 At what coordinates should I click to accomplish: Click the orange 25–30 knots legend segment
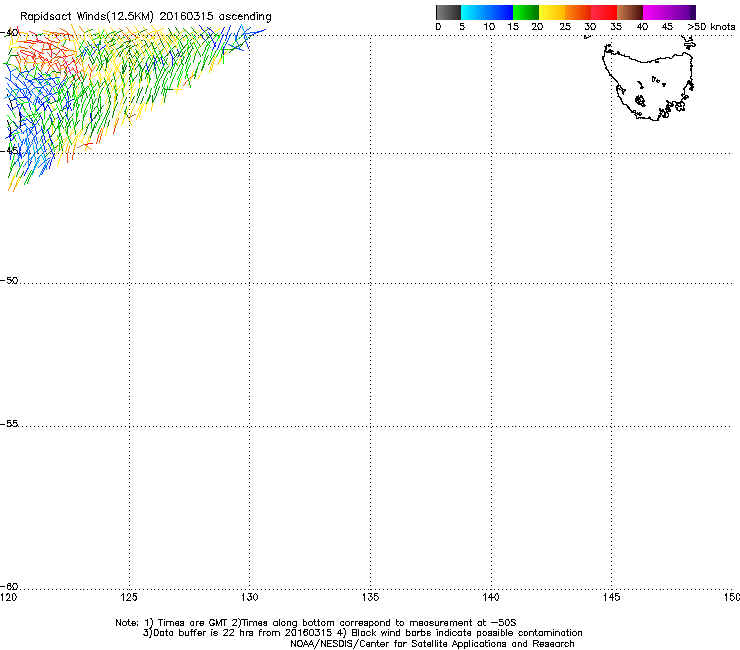578,12
